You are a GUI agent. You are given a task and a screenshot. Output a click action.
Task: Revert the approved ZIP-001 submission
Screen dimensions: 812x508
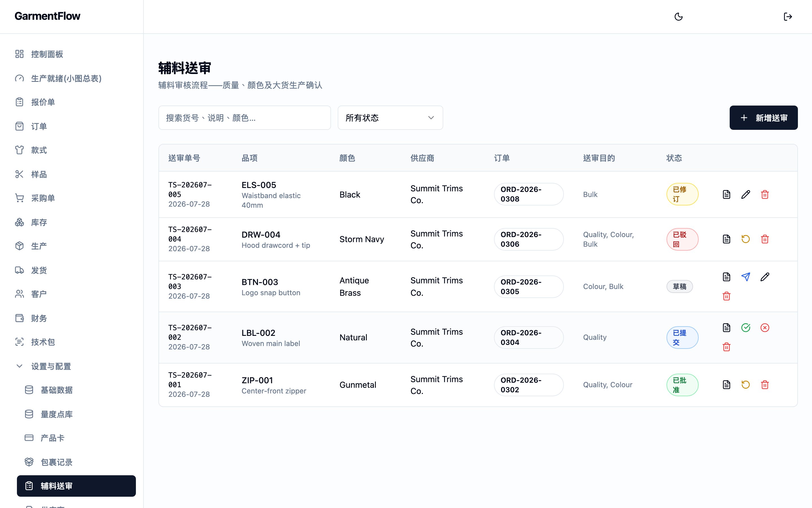pyautogui.click(x=745, y=385)
